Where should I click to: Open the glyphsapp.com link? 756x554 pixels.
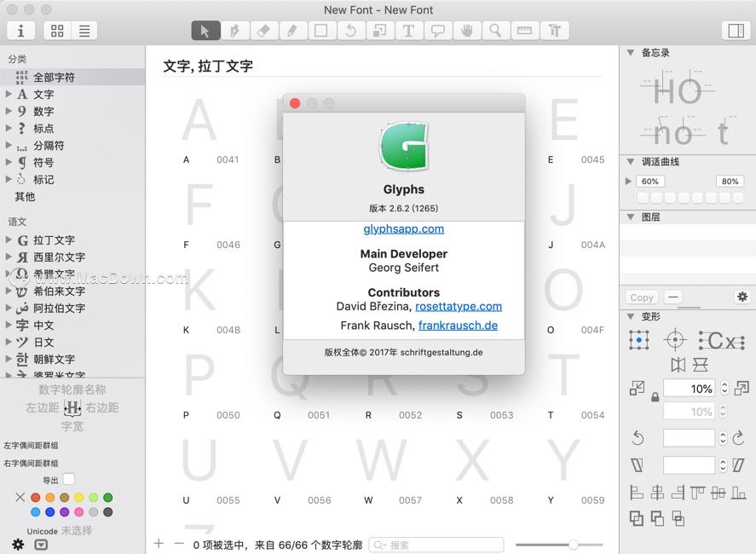(403, 229)
